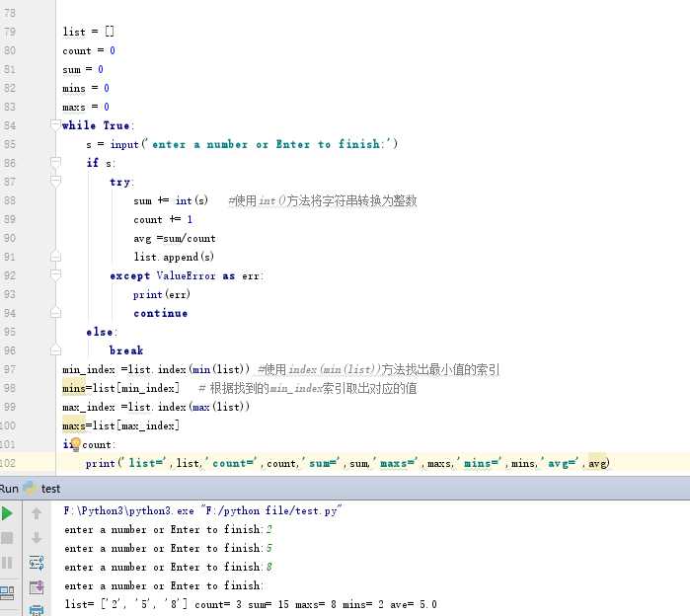Click fold end marker at list.append line
Screen dimensions: 690x616
(x=55, y=256)
